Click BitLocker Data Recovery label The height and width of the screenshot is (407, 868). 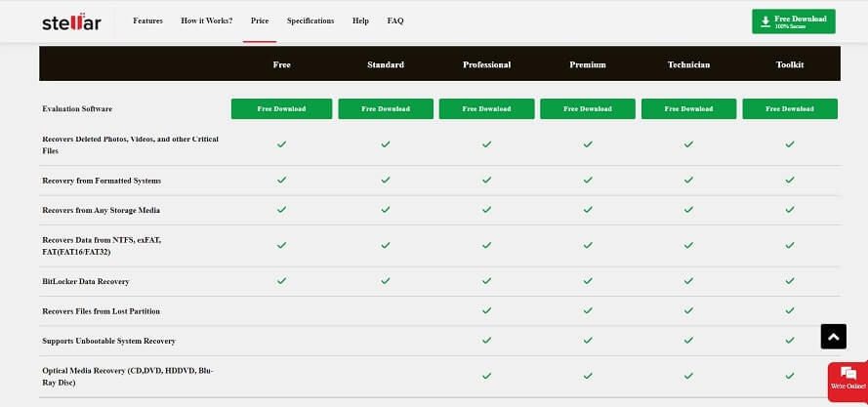(86, 281)
